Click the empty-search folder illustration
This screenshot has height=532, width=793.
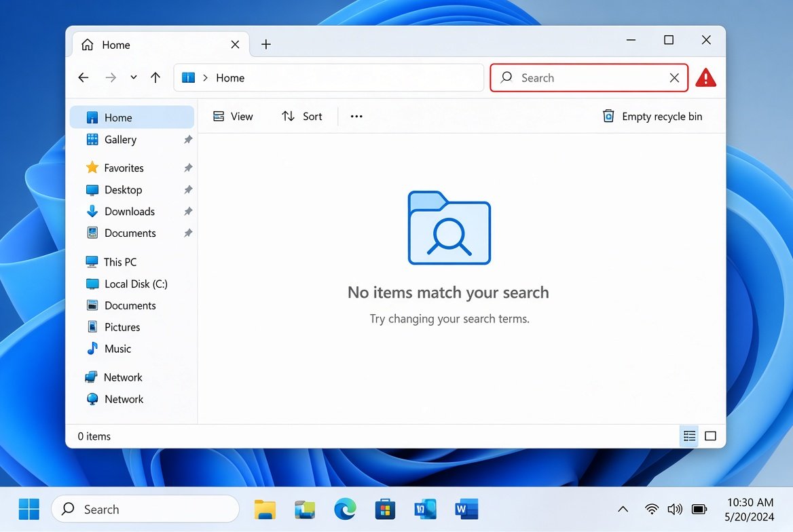pyautogui.click(x=449, y=227)
